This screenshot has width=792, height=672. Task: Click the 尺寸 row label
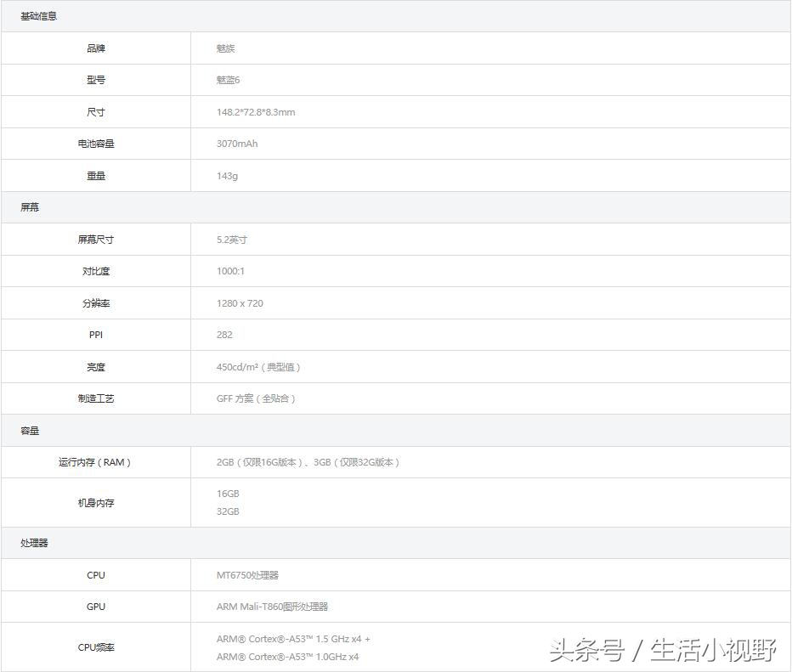point(95,111)
